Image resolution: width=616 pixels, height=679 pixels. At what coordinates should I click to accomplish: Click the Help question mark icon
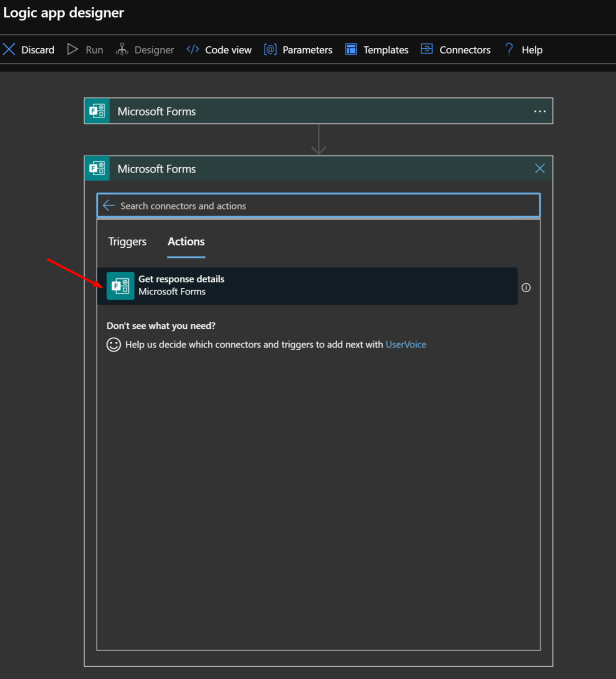509,49
